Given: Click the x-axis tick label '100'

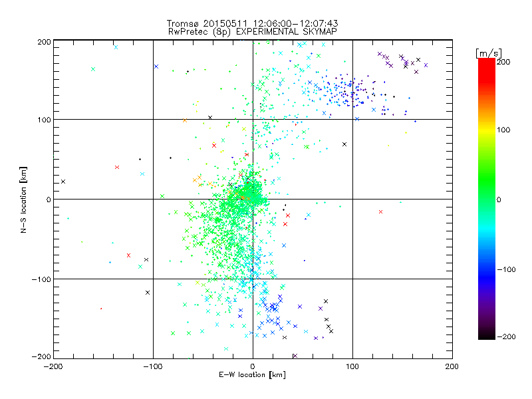Looking at the screenshot, I should [x=352, y=366].
